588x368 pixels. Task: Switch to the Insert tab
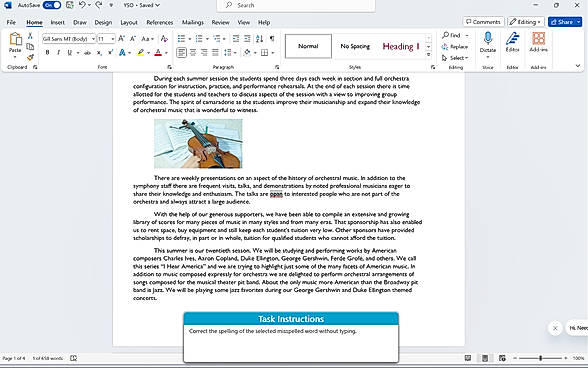coord(57,23)
